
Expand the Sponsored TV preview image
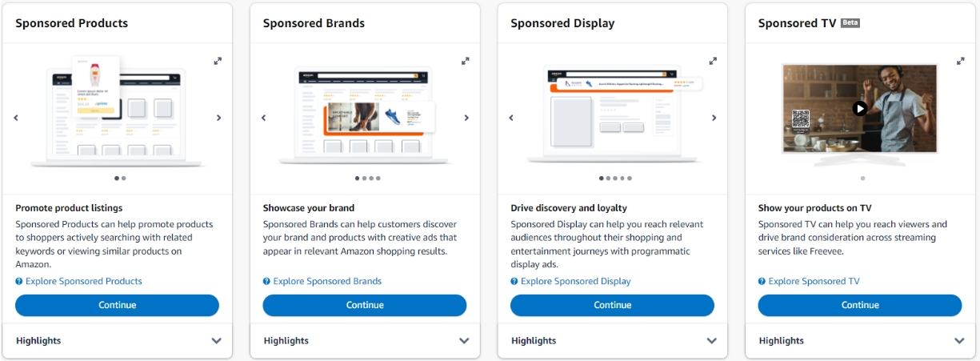961,61
